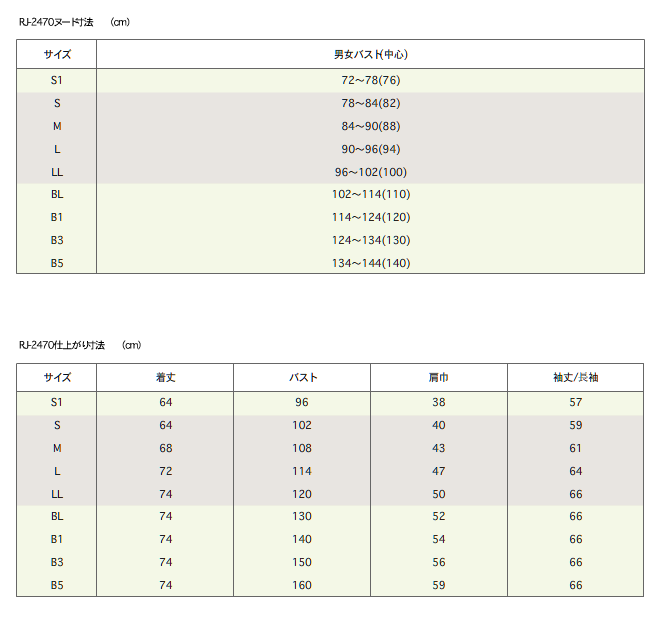660x620 pixels.
Task: Click the L bust range 90~96(94)
Action: tap(370, 149)
